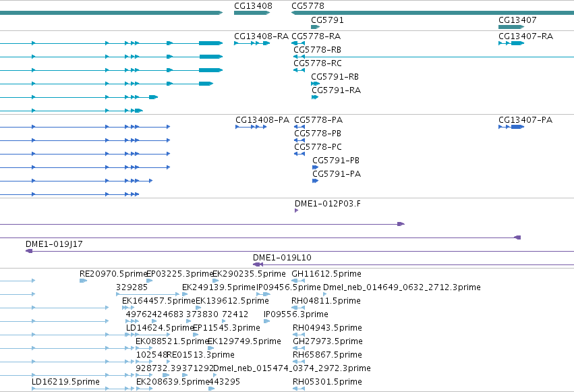Screen dimensions: 574x392
Task: Select transcript label CG13407-RA
Action: click(x=525, y=36)
